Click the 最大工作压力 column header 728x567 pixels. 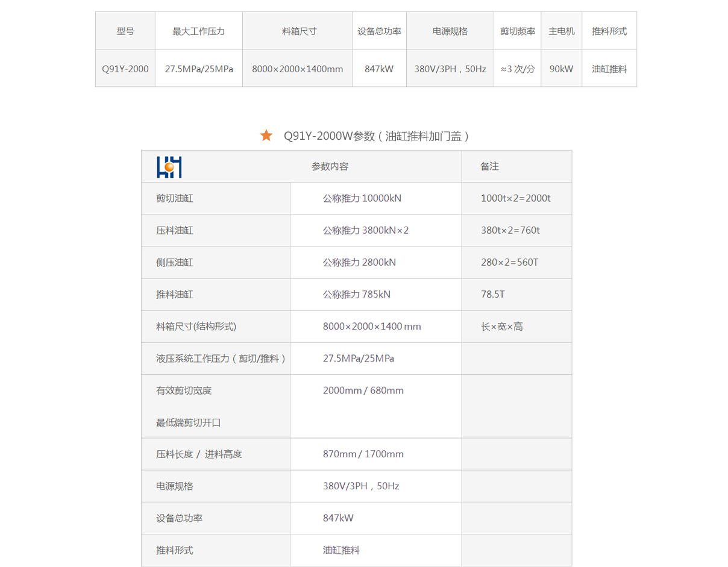point(198,31)
